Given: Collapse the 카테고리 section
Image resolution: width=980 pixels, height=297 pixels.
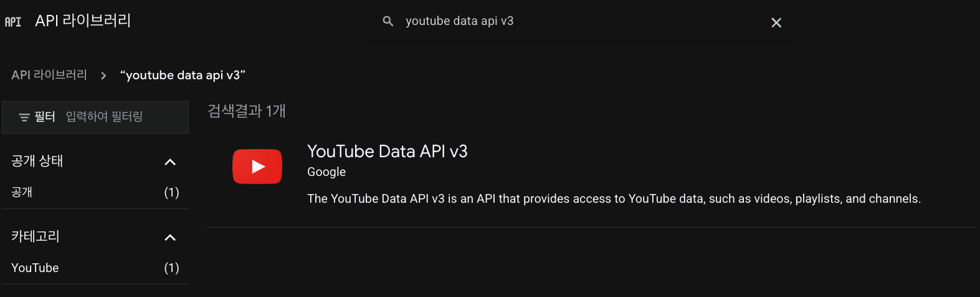Looking at the screenshot, I should [170, 238].
